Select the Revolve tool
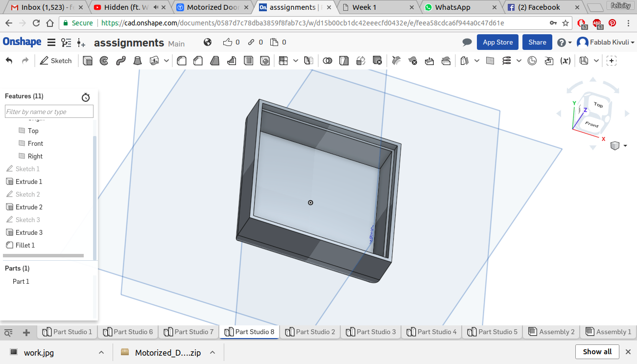The width and height of the screenshot is (637, 364). (104, 61)
